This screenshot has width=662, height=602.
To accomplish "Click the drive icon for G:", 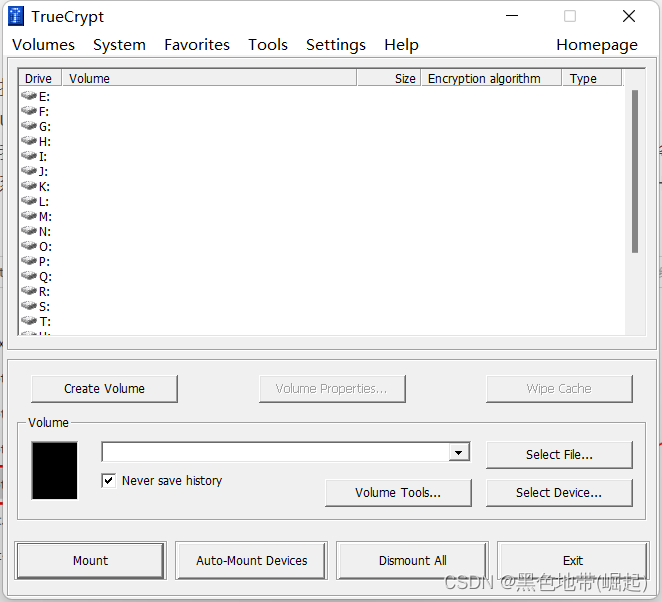I will pyautogui.click(x=29, y=126).
